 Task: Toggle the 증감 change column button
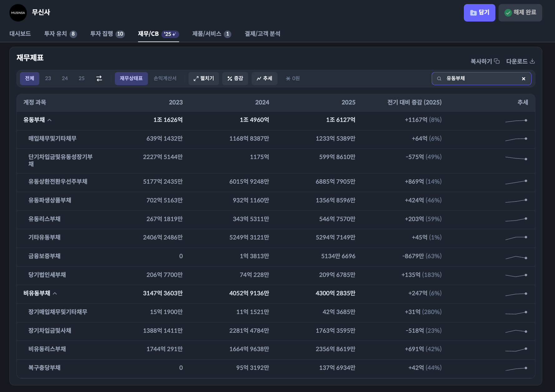pos(235,79)
